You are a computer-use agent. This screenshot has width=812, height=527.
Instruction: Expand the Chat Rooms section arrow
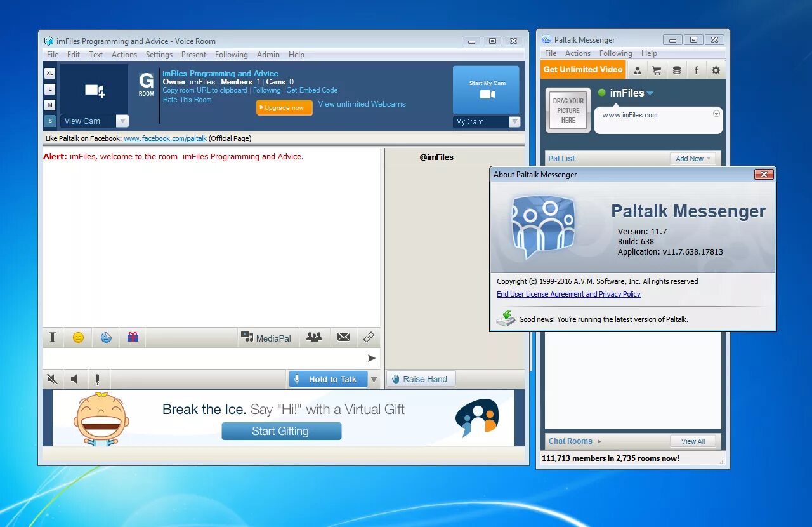[599, 441]
